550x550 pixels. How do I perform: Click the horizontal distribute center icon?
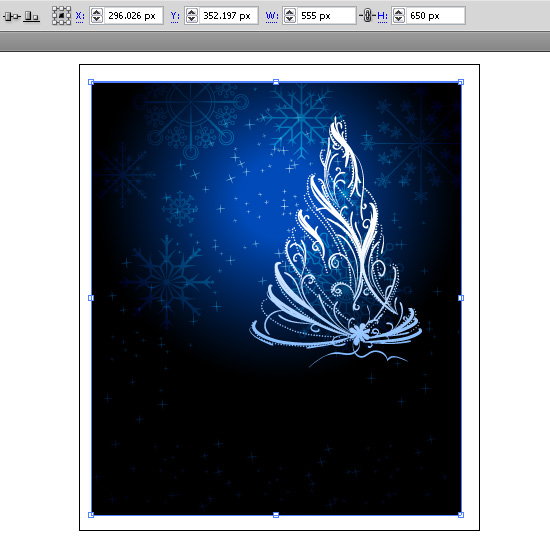(x=12, y=16)
